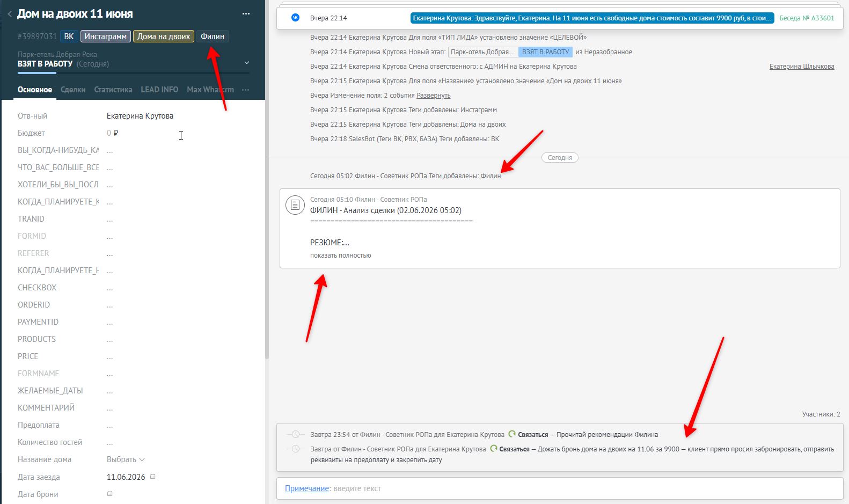The width and height of the screenshot is (849, 504).
Task: Click the clock icon of Дожать бронь task
Action: coord(295,449)
